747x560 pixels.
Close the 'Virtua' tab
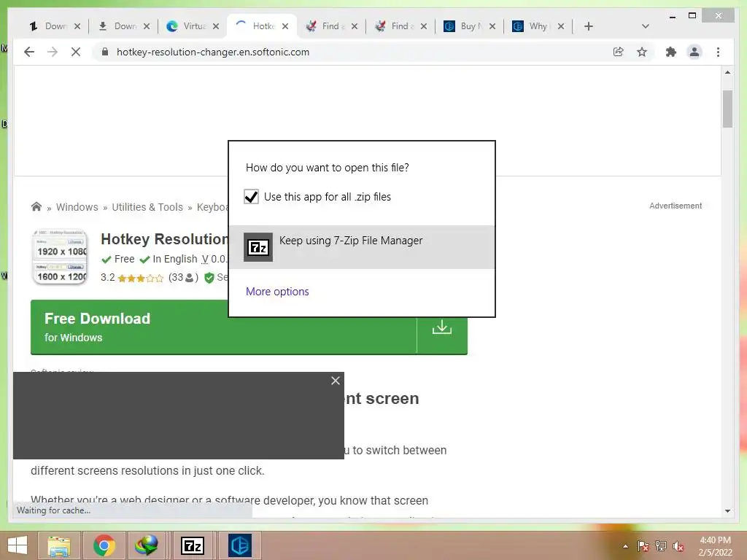(x=216, y=26)
